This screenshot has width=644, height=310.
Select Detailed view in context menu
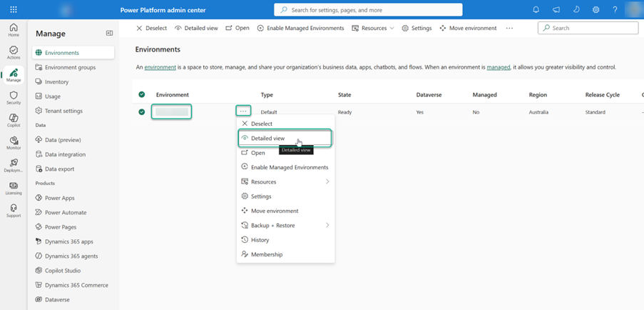click(285, 138)
